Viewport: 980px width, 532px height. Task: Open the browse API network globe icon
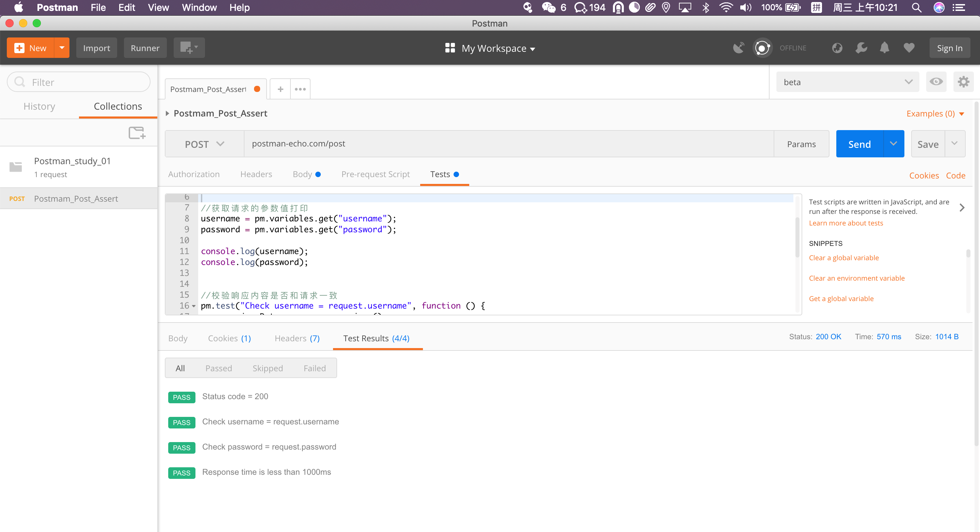click(837, 48)
